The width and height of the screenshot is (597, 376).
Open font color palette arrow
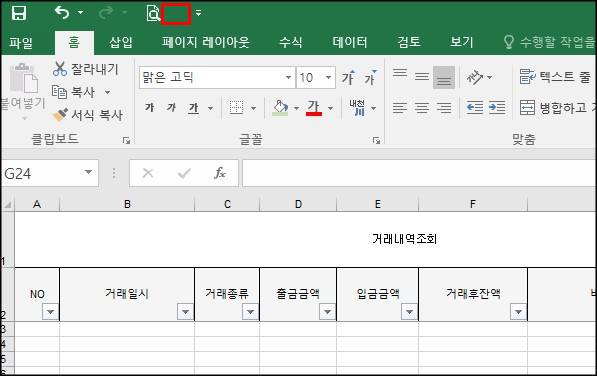(x=330, y=108)
